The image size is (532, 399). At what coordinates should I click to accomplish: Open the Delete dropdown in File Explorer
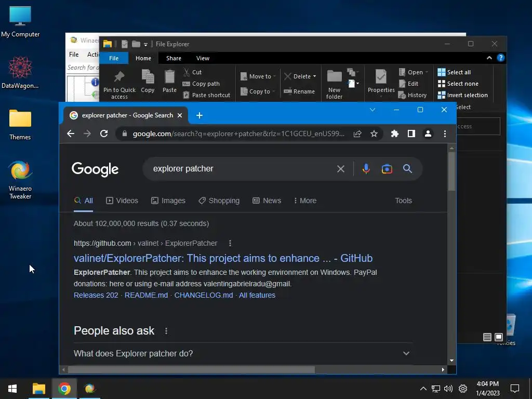pos(314,76)
